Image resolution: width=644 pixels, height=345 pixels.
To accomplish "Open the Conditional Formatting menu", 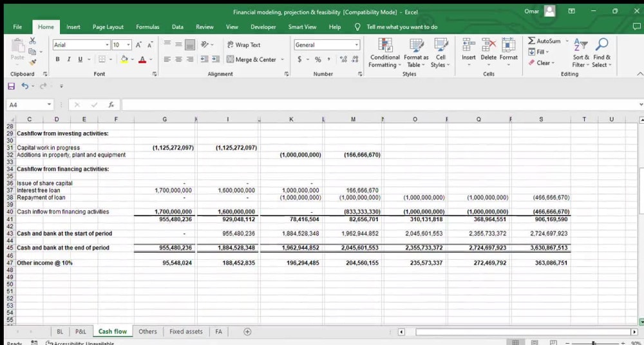I will [x=384, y=53].
